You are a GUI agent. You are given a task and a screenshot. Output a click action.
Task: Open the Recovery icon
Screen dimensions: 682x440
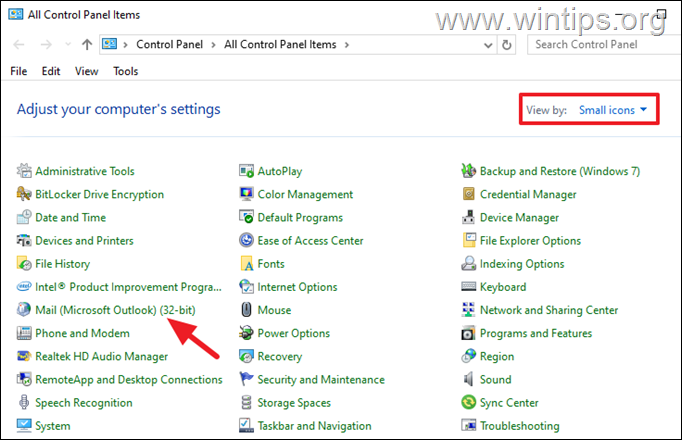point(247,356)
